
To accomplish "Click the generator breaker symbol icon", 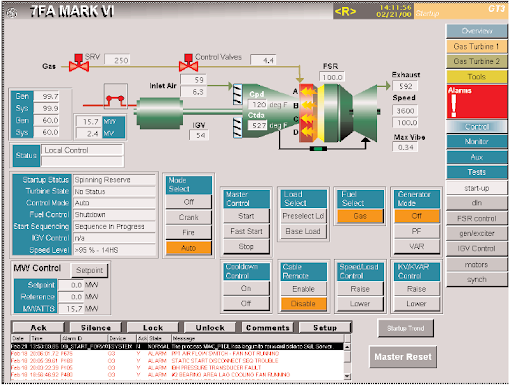I will click(x=115, y=96).
